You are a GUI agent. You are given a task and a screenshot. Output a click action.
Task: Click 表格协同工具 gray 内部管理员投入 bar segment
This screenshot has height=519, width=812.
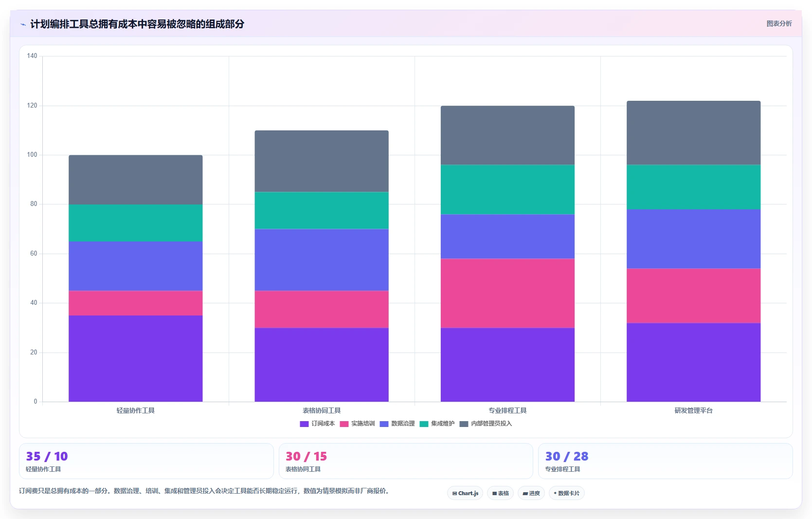point(322,161)
